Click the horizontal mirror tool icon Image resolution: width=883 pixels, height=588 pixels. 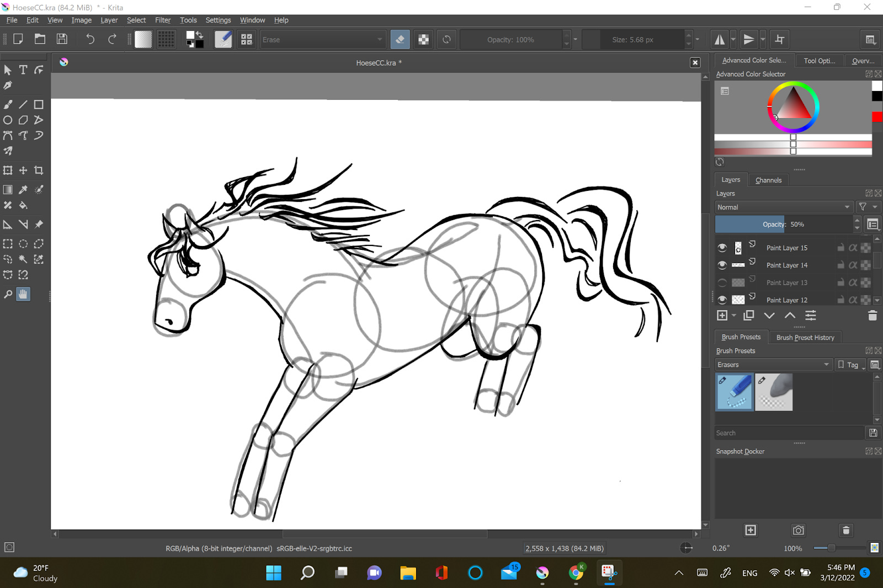point(720,39)
